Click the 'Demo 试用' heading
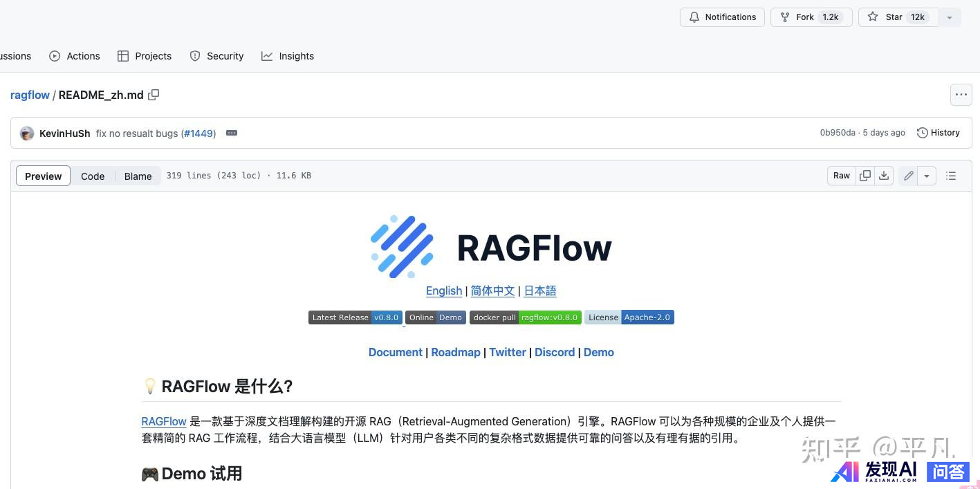Screen dimensions: 980x489 (x=192, y=474)
